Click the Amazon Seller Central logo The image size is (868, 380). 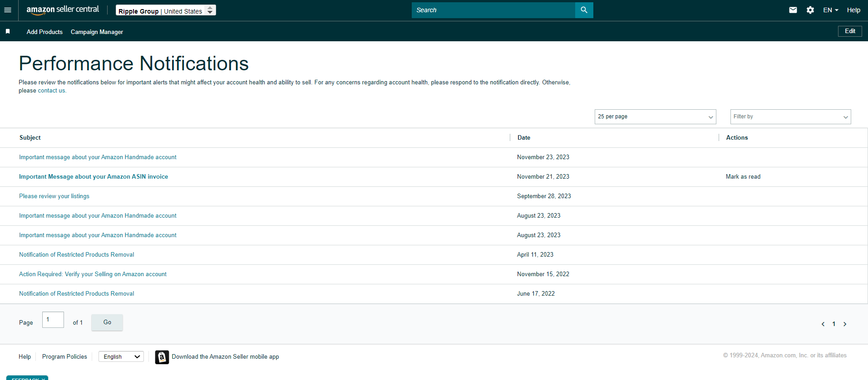tap(63, 10)
